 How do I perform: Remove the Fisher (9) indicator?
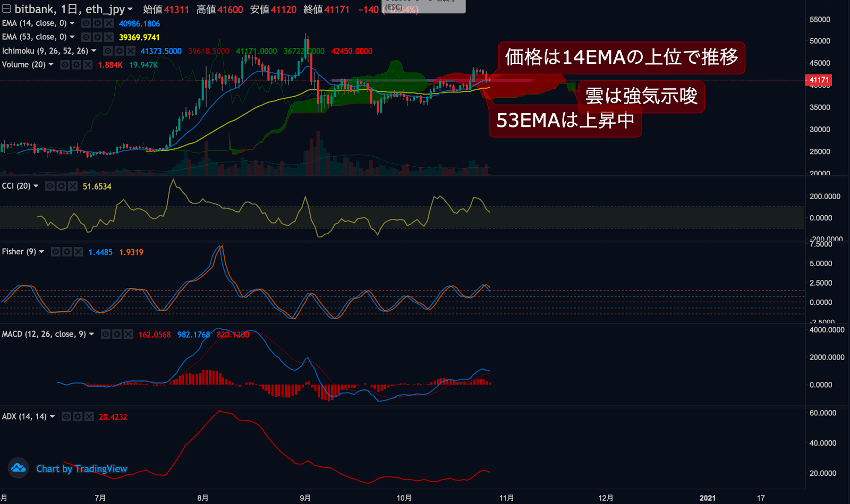79,252
